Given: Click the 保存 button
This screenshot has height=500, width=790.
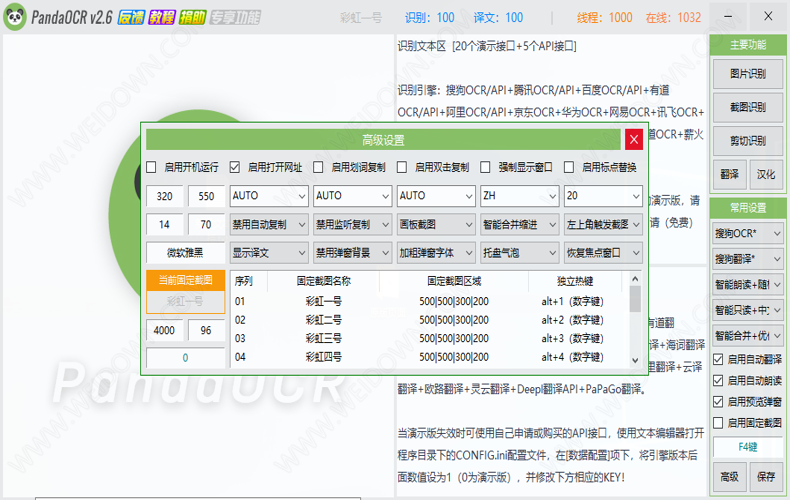Looking at the screenshot, I should point(766,476).
